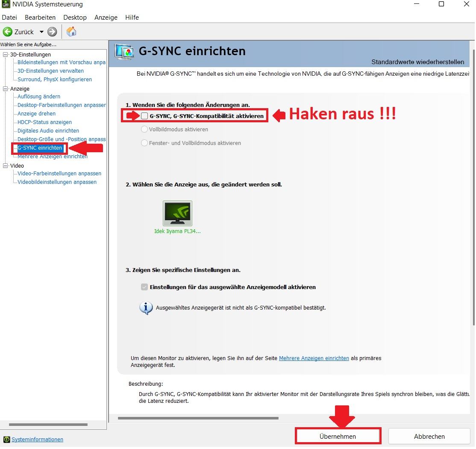Select Anzeige drehen item

[x=36, y=113]
